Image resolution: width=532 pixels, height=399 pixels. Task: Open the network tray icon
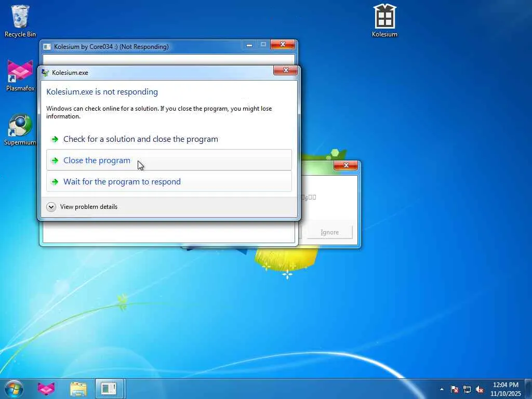click(467, 389)
